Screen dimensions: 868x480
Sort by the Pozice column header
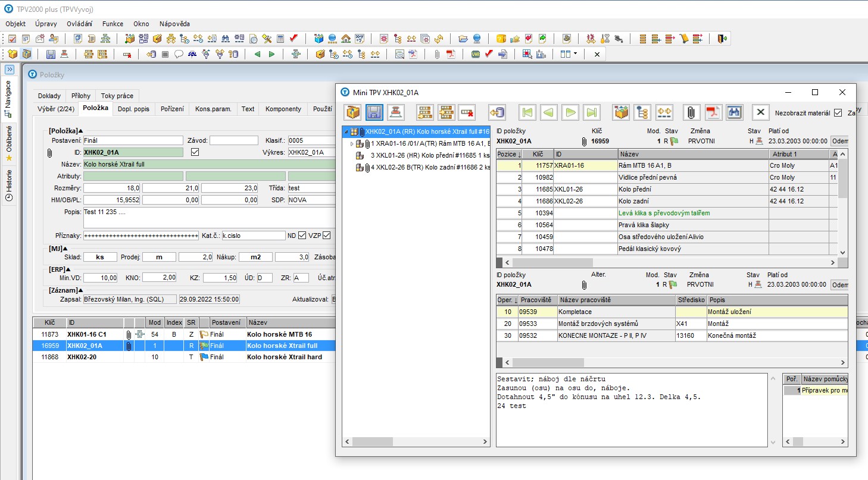tap(510, 154)
